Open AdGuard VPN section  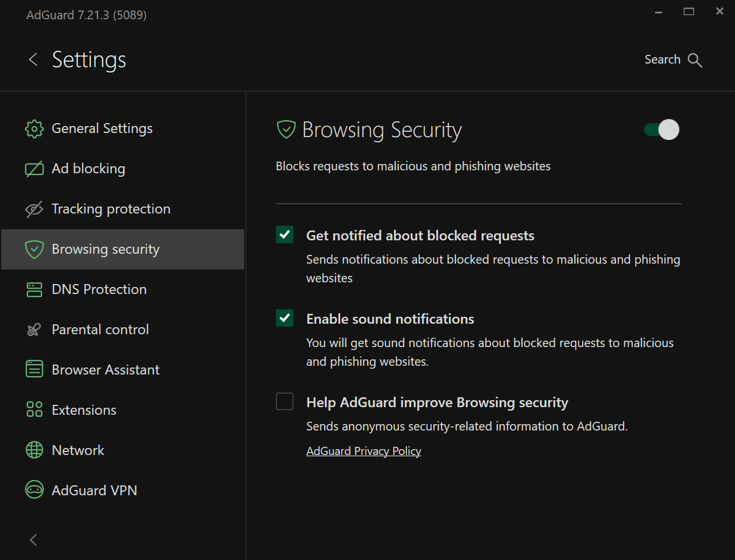tap(123, 491)
